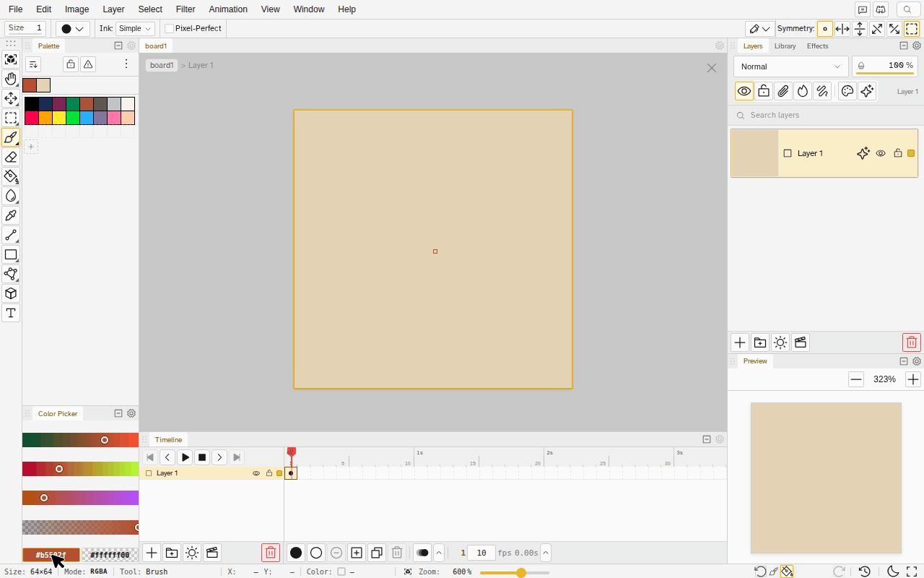
Task: Open the Animation menu
Action: click(228, 9)
